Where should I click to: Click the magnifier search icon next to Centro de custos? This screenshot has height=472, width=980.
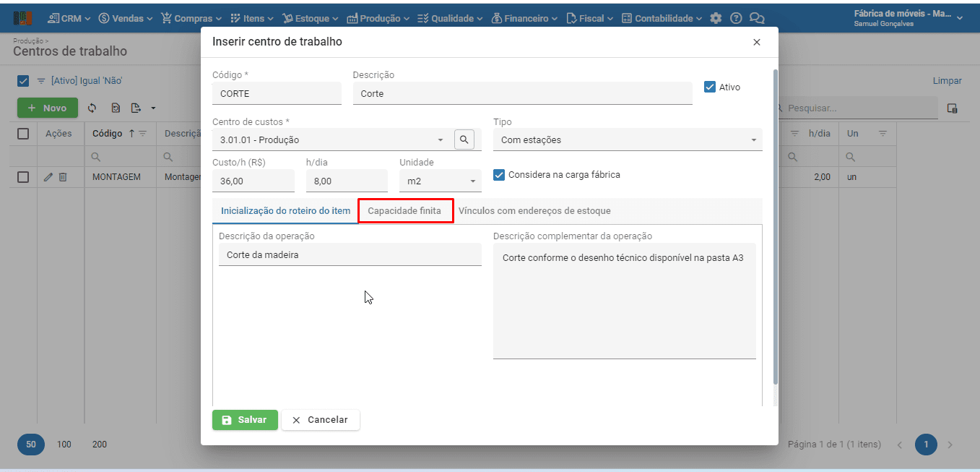464,140
